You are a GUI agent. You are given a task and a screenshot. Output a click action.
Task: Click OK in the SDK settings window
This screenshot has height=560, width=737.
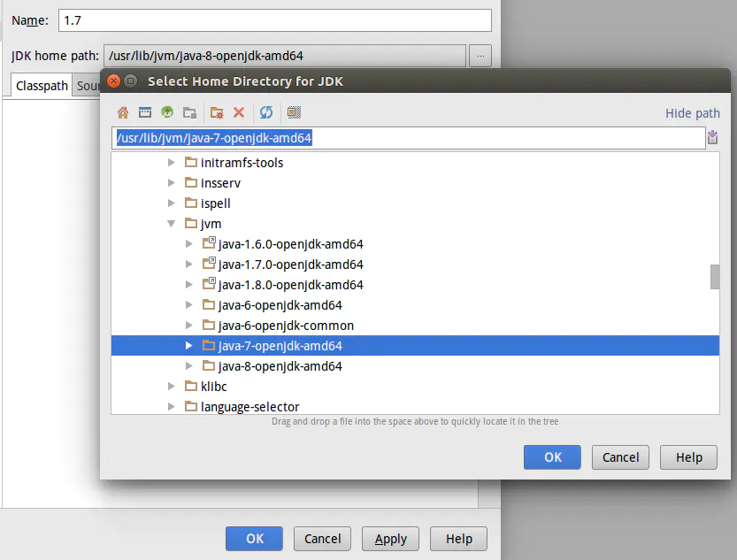[x=254, y=539]
